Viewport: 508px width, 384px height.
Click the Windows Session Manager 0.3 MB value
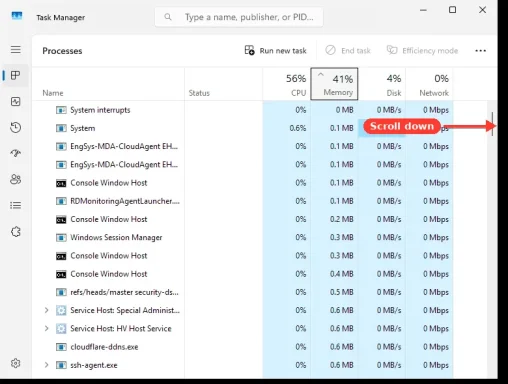[x=342, y=237]
